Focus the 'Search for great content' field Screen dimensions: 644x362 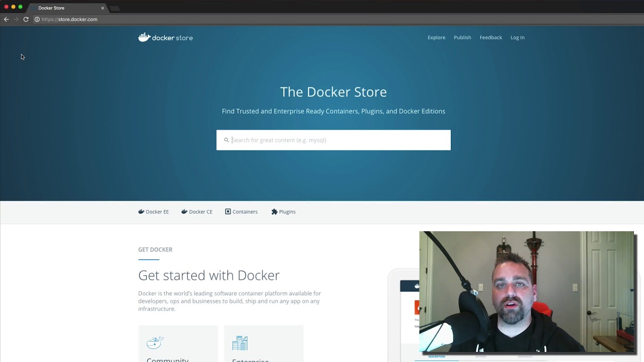click(x=334, y=140)
